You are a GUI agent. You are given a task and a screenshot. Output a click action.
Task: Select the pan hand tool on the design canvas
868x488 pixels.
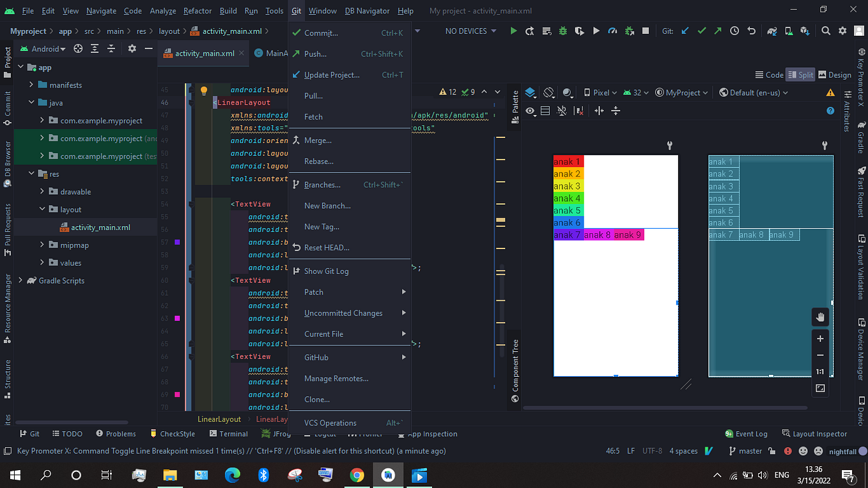coord(820,316)
